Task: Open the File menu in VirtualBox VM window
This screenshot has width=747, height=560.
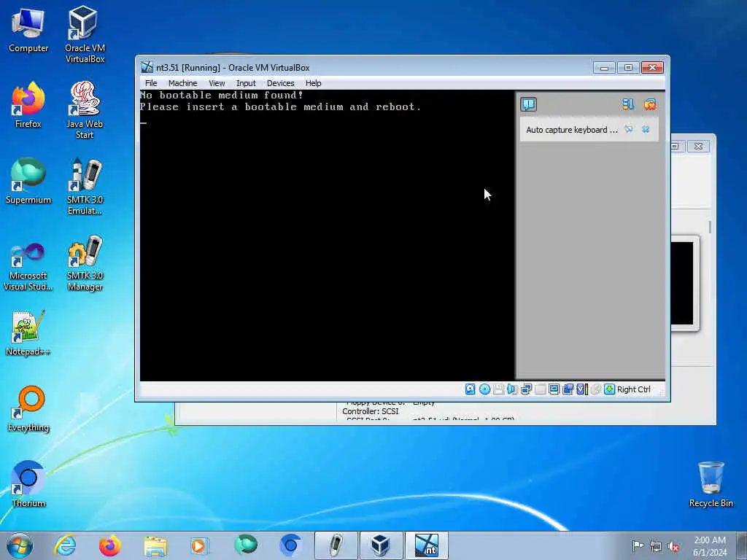Action: (151, 83)
